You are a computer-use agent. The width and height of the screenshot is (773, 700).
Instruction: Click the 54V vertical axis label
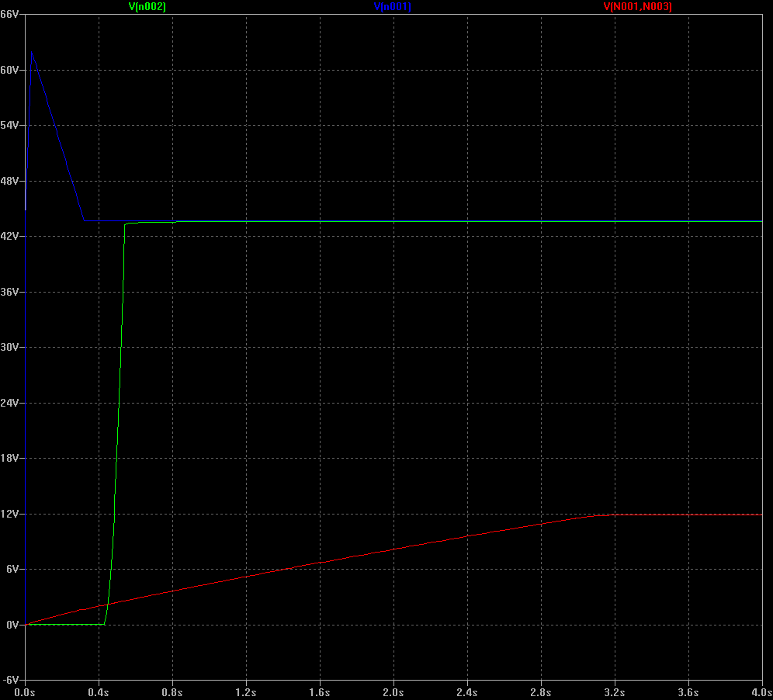click(9, 125)
